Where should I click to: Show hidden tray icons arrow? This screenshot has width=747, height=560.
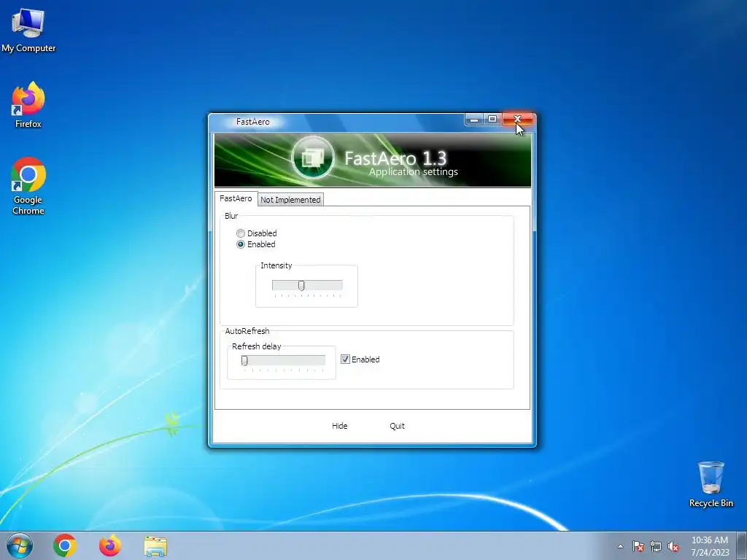click(620, 546)
